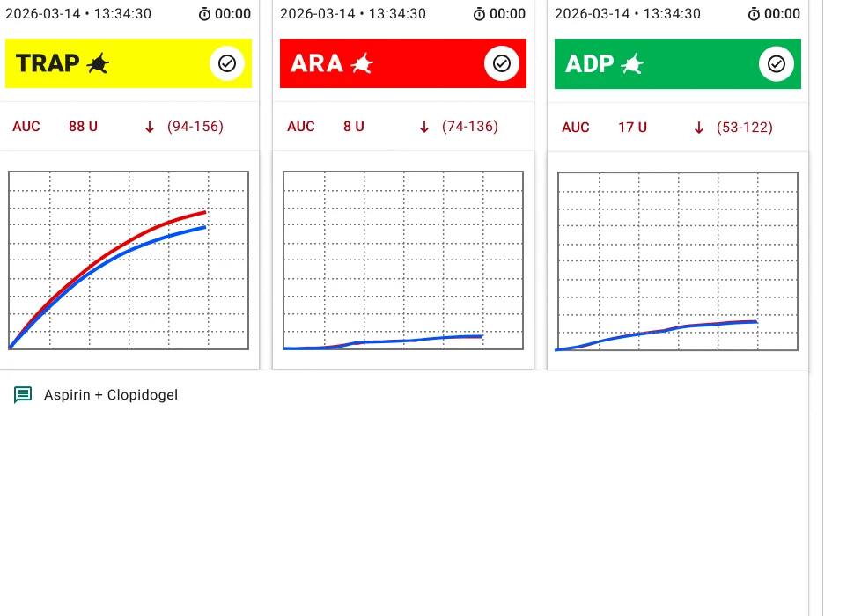Click the checkmark icon on the ARA header
The image size is (854, 616).
pyautogui.click(x=502, y=63)
